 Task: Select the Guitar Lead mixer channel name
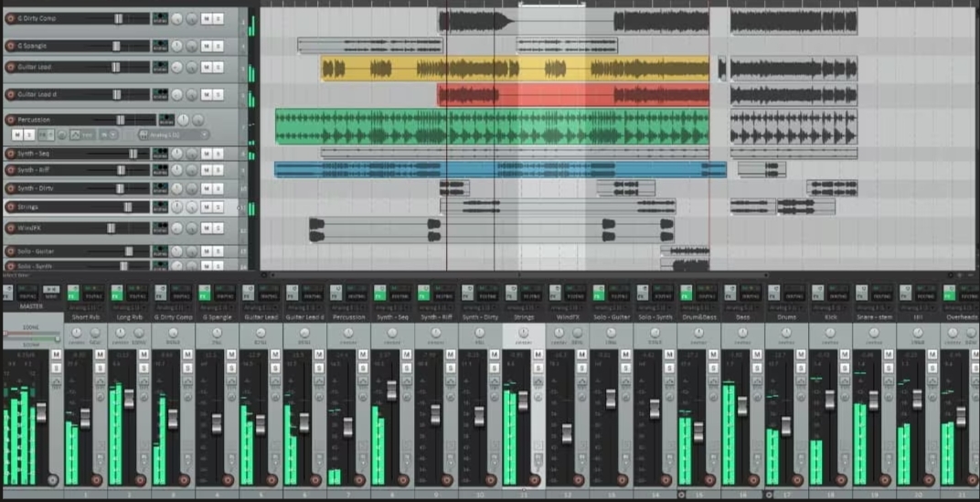pos(261,317)
